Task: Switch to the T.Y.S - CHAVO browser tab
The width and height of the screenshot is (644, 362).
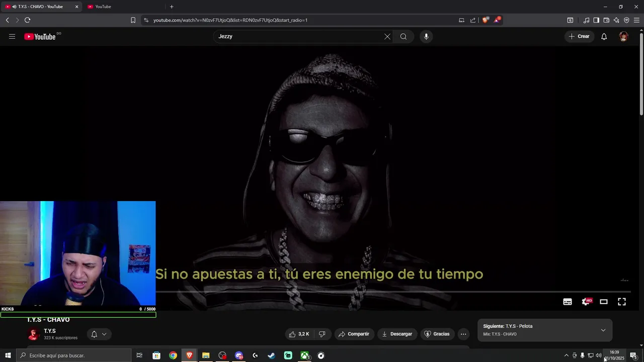Action: point(41,7)
